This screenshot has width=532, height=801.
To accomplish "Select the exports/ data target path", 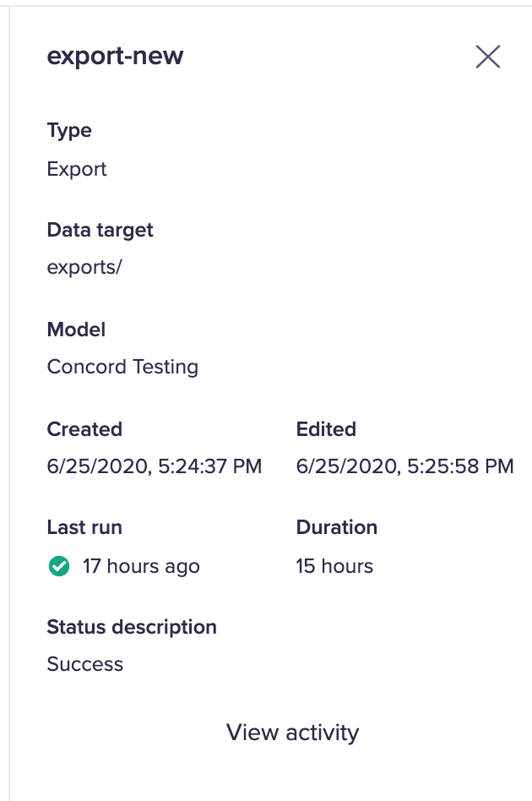I will (84, 267).
